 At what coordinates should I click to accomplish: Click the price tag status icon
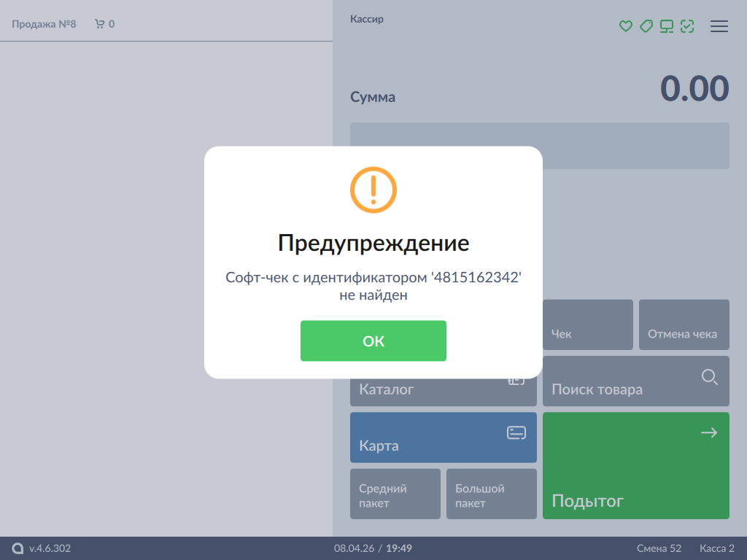pyautogui.click(x=646, y=26)
